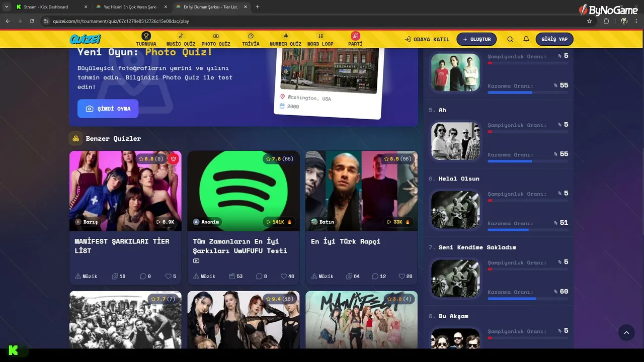Click the Odaya Katıl link
The image size is (644, 362).
pos(427,39)
